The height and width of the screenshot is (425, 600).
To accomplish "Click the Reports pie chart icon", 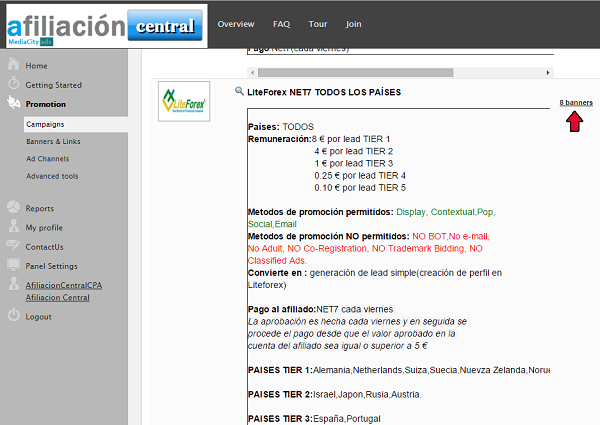I will [13, 207].
